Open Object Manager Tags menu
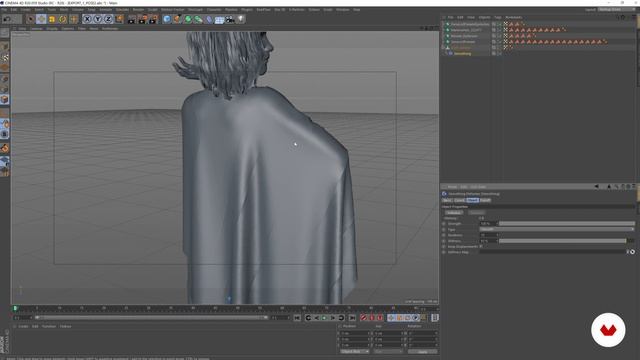This screenshot has height=360, width=640. (498, 18)
